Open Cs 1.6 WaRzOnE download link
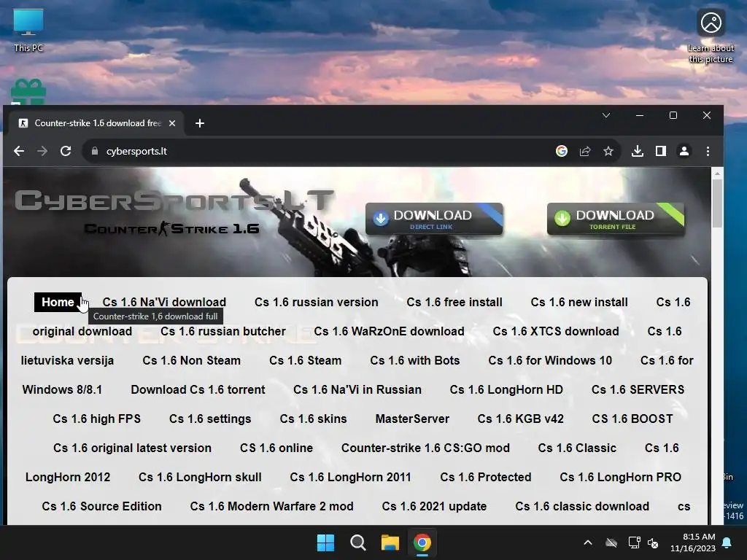 [390, 331]
